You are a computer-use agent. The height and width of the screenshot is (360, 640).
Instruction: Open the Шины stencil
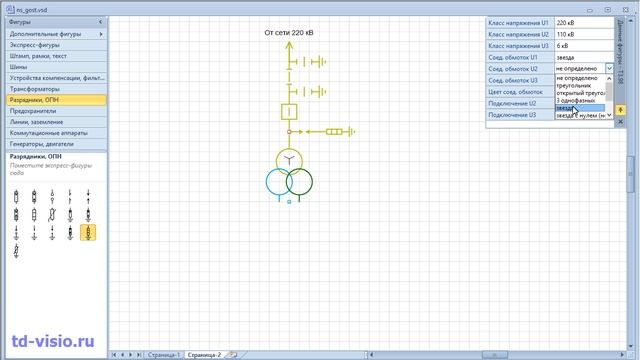[x=56, y=67]
